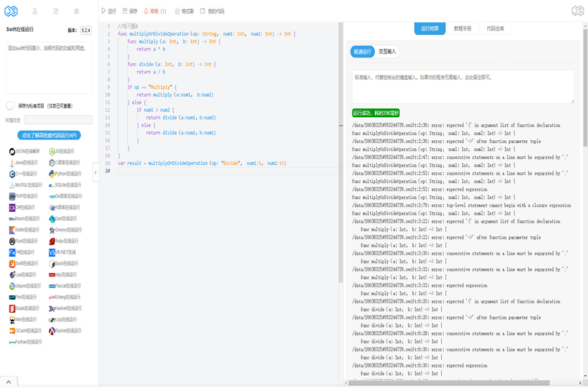Viewport: 588px width, 388px height.
Task: Click the blue high-performance code API button
Action: coord(49,135)
